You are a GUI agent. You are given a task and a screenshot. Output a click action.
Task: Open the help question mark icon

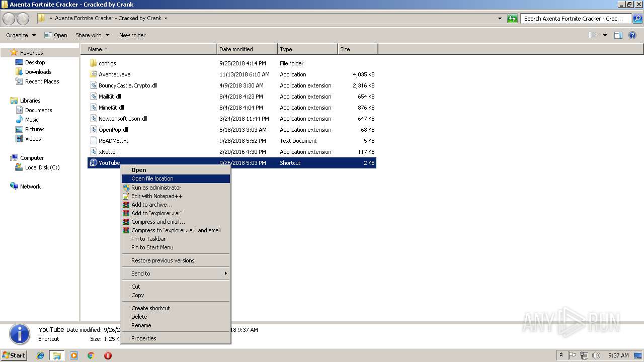632,35
